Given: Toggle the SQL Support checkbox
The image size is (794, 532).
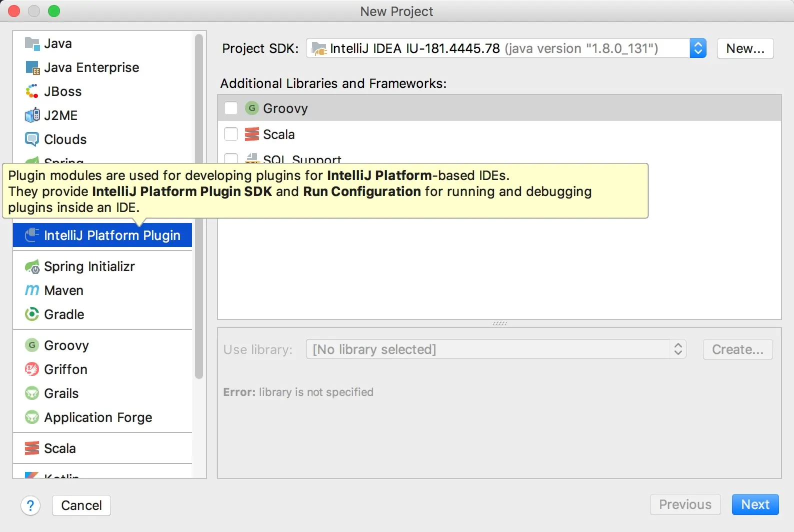Looking at the screenshot, I should pyautogui.click(x=231, y=159).
